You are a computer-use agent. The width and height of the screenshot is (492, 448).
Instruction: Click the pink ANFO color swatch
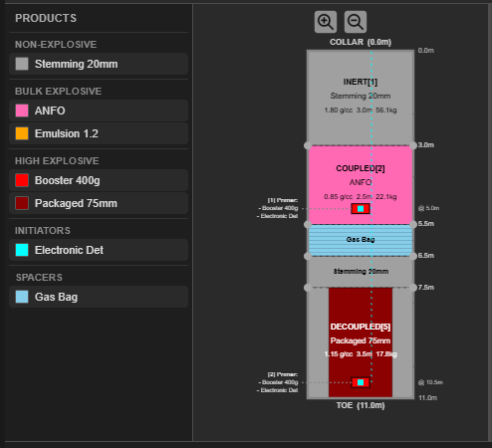pos(22,111)
